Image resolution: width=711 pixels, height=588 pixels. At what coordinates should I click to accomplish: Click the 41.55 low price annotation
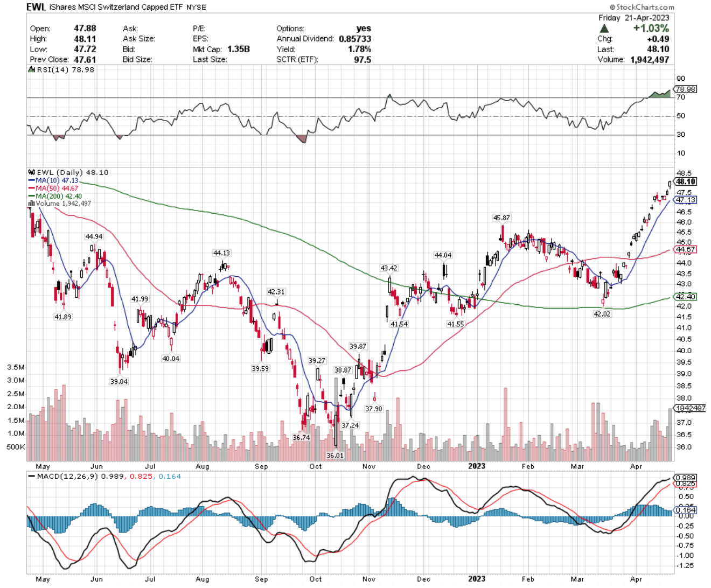point(455,324)
